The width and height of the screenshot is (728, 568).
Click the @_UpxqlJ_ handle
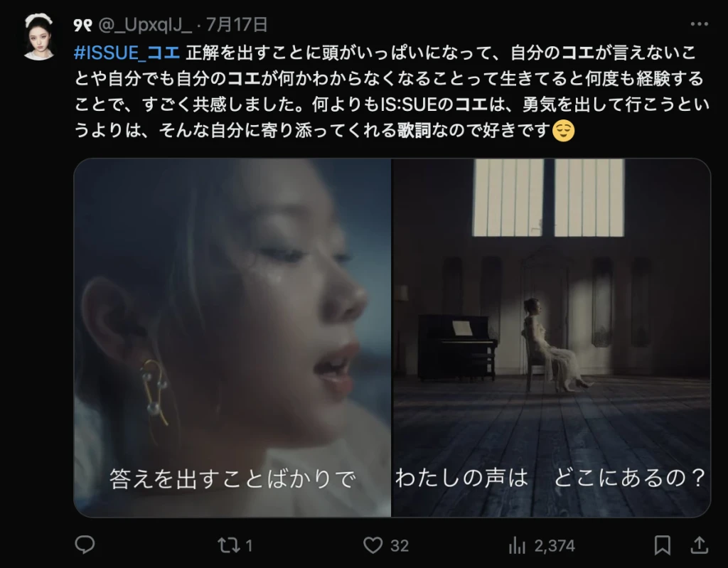tap(145, 24)
